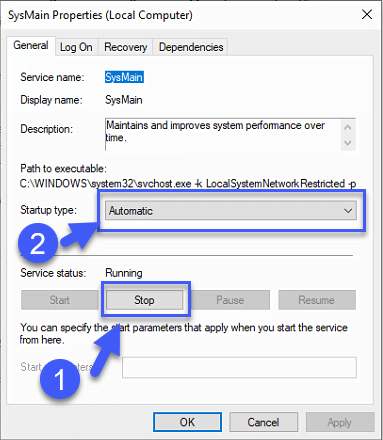Image resolution: width=383 pixels, height=440 pixels.
Task: Open the Recovery tab
Action: [x=125, y=47]
